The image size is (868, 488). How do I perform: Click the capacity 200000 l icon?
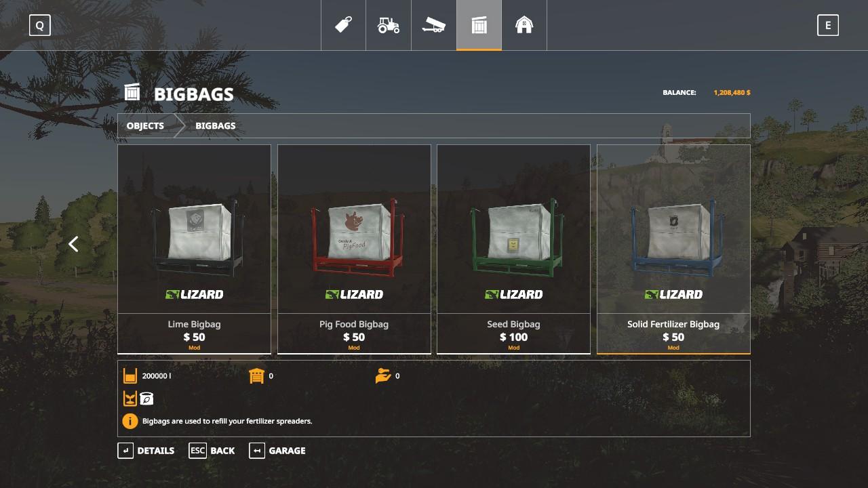[x=130, y=375]
